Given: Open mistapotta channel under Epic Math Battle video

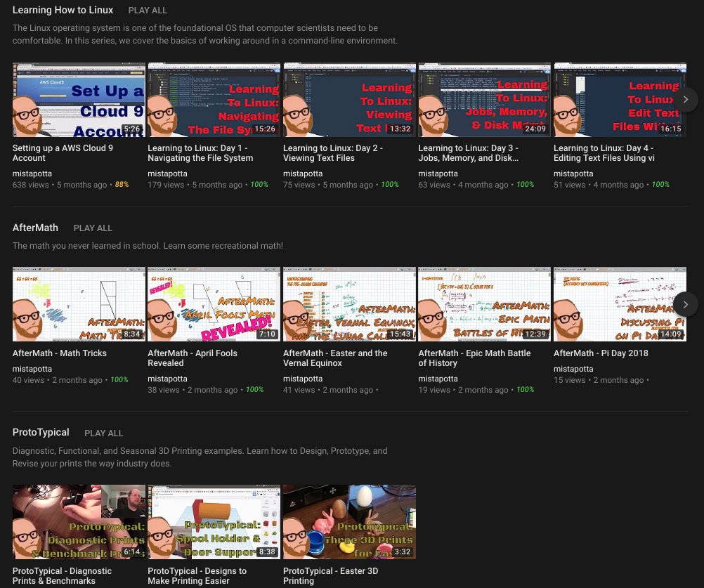Looking at the screenshot, I should click(438, 379).
